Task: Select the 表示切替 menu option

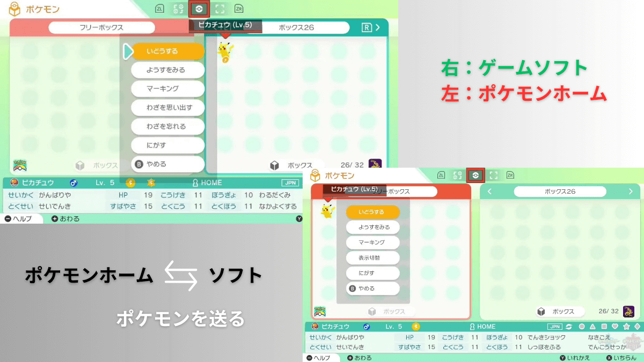Action: pos(372,258)
